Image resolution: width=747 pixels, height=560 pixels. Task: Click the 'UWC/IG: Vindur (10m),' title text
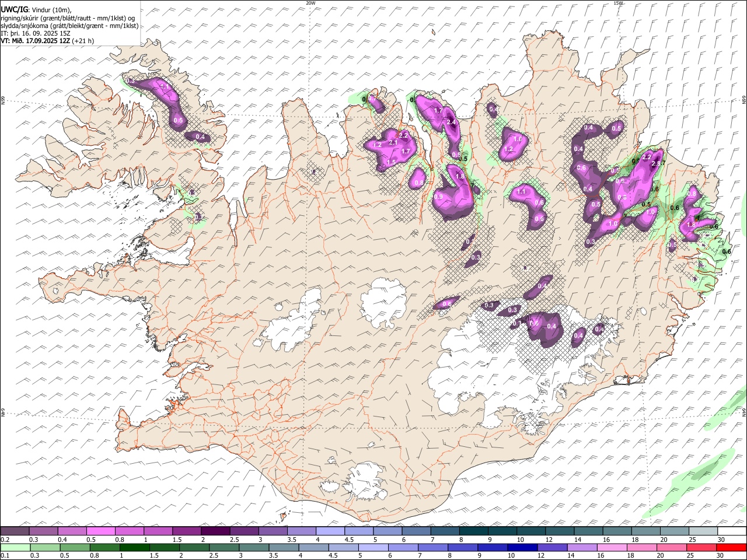[36, 9]
